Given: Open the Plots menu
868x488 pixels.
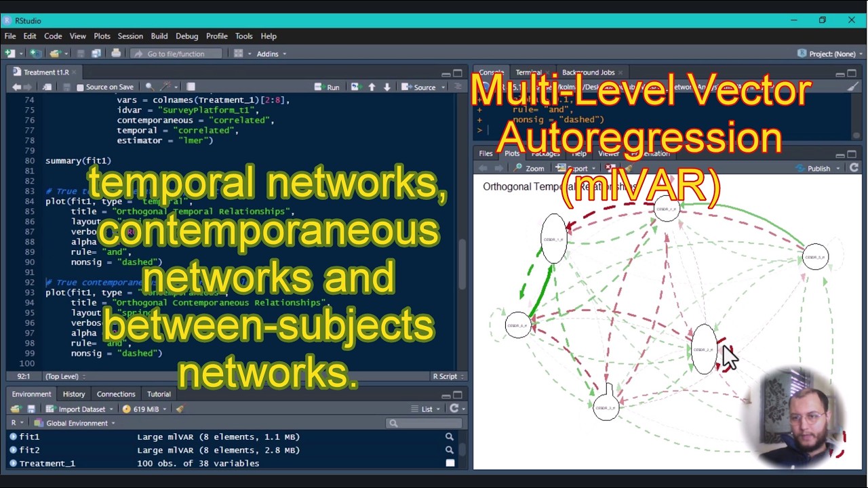Looking at the screenshot, I should pos(102,36).
